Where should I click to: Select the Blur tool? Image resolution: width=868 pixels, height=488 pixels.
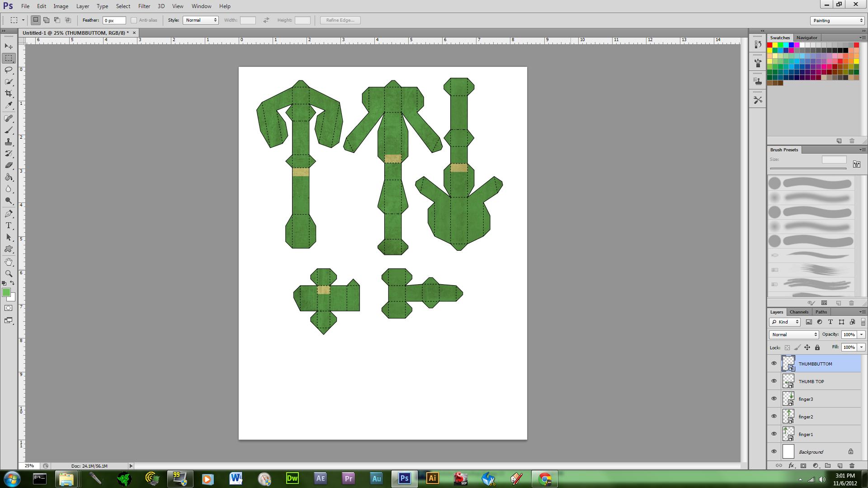9,189
